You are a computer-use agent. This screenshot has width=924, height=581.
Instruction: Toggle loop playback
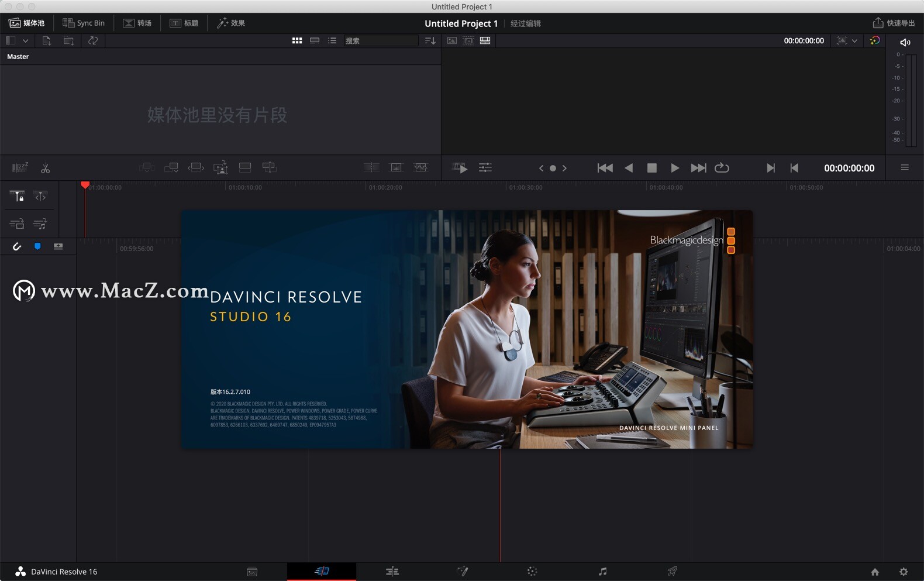pos(722,168)
